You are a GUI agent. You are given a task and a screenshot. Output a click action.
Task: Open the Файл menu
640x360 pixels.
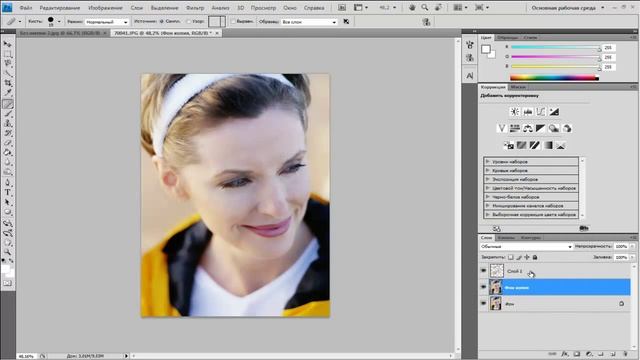pyautogui.click(x=25, y=8)
